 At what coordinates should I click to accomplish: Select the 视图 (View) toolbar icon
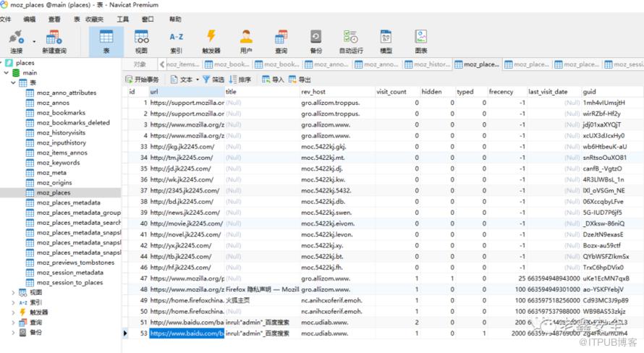point(141,41)
